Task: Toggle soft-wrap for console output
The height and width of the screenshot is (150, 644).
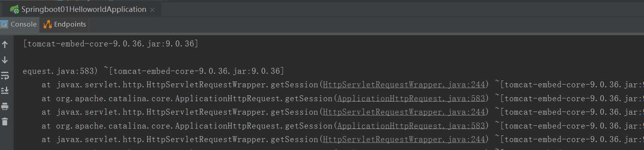Action: tap(5, 75)
